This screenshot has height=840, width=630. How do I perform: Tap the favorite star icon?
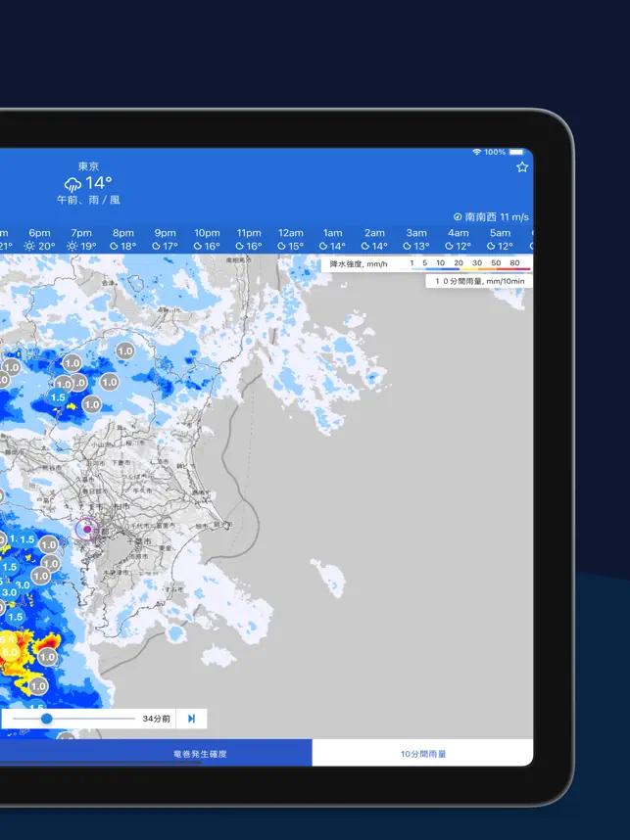(521, 167)
